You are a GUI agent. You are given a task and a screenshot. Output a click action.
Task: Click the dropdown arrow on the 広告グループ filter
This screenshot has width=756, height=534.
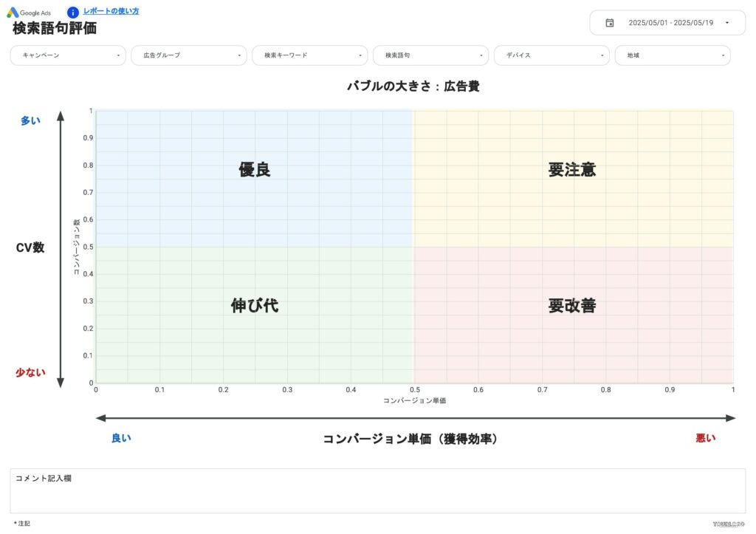[x=238, y=55]
